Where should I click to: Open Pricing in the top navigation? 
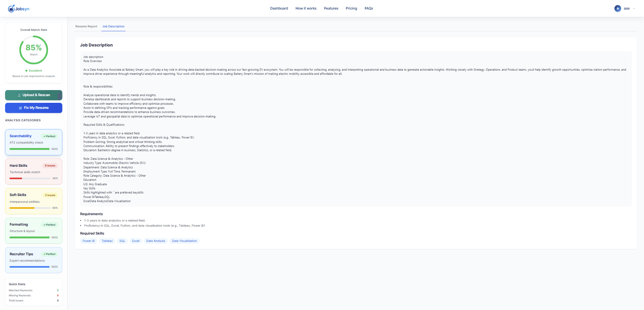coord(351,9)
